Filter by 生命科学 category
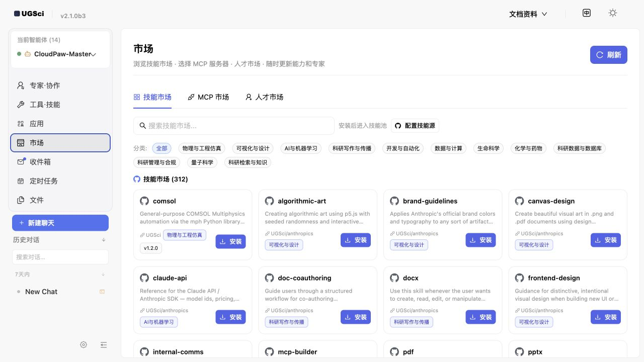The width and height of the screenshot is (644, 362). 489,148
